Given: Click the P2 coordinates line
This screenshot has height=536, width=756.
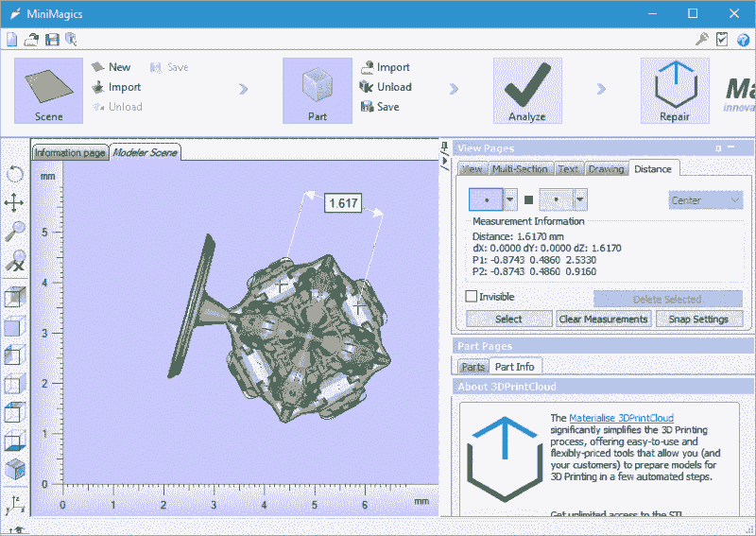Looking at the screenshot, I should [x=534, y=271].
